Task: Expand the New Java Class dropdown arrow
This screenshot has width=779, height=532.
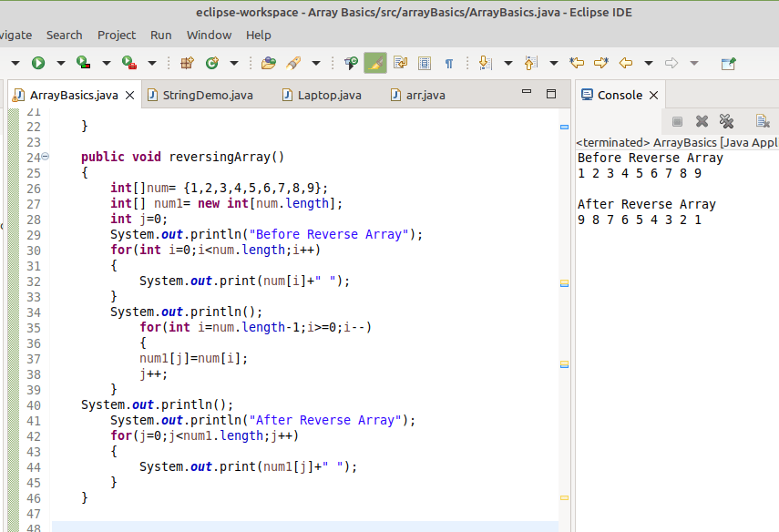Action: pyautogui.click(x=234, y=63)
